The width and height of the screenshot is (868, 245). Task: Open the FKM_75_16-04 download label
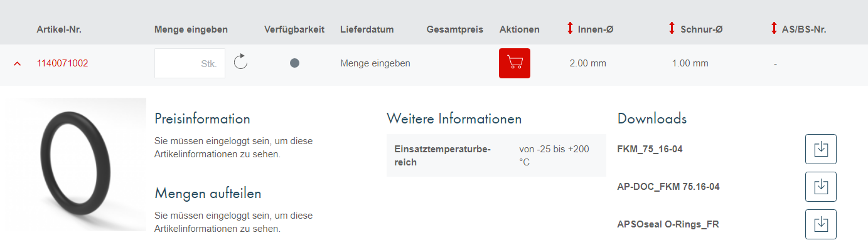650,149
